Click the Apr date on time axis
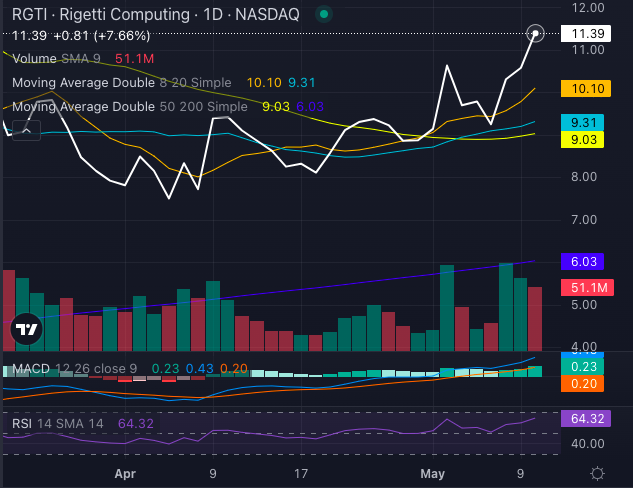633x488 pixels. [x=125, y=473]
